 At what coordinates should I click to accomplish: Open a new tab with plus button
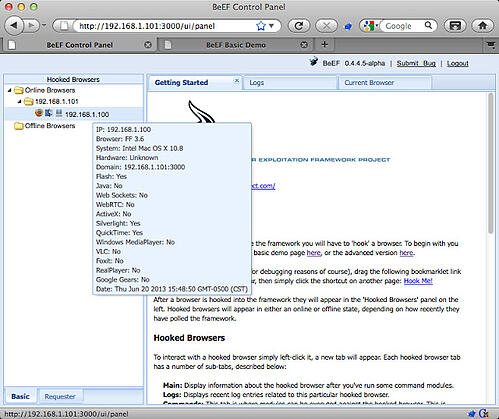pos(324,44)
